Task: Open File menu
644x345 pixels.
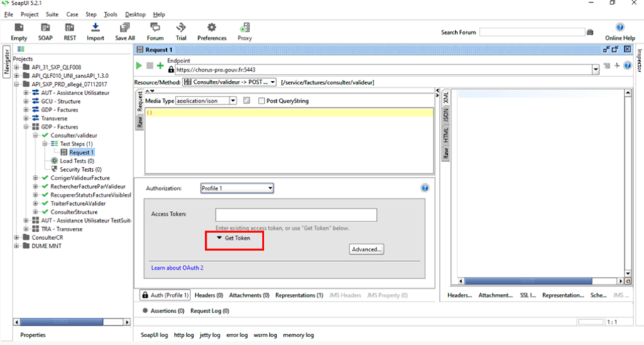Action: pyautogui.click(x=9, y=14)
